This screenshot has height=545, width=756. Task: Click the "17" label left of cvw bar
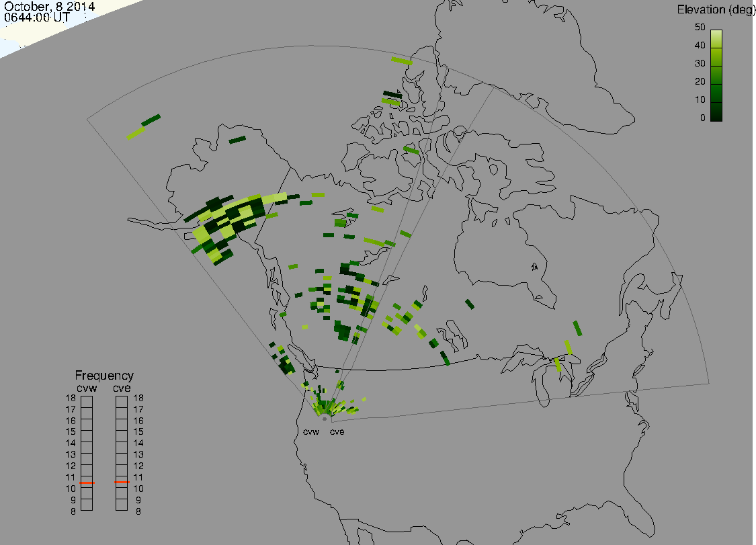coord(71,409)
